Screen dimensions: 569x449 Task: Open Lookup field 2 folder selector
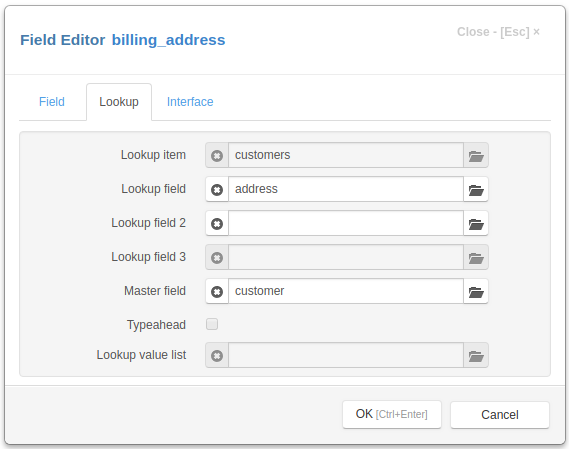[x=476, y=224]
